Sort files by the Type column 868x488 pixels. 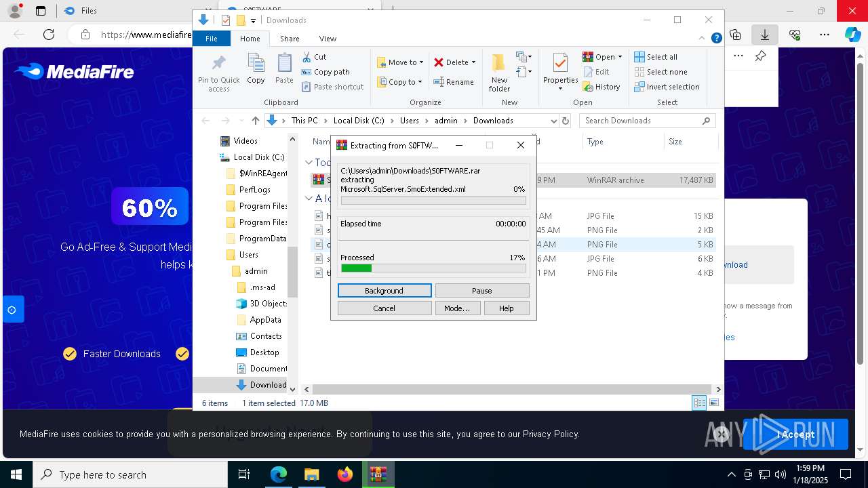[623, 142]
